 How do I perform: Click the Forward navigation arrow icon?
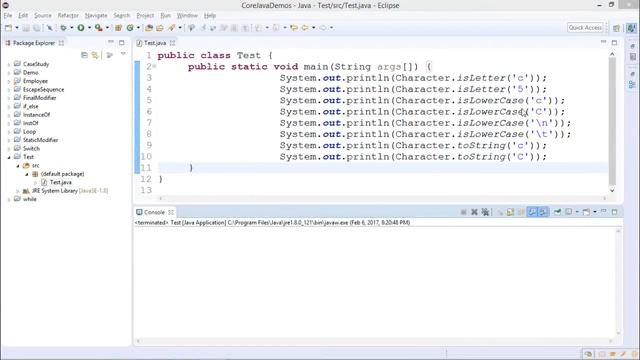coord(323,28)
